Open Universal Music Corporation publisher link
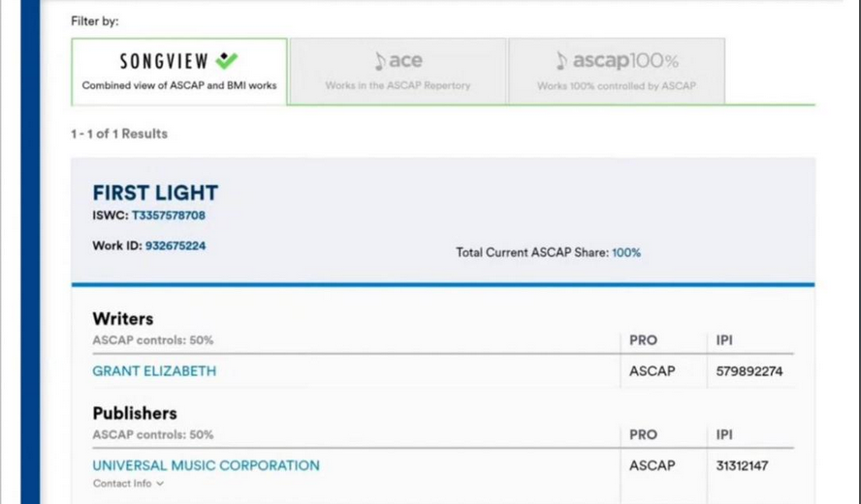The image size is (861, 504). [x=206, y=465]
